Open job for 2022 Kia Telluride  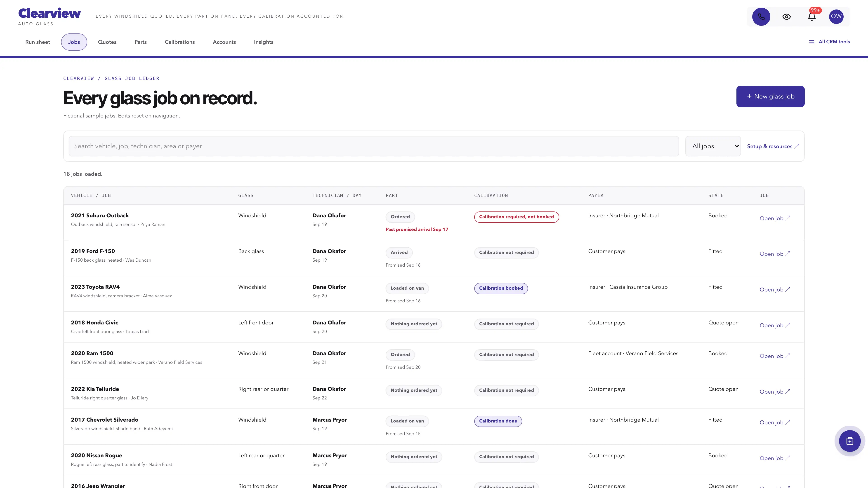[775, 392]
